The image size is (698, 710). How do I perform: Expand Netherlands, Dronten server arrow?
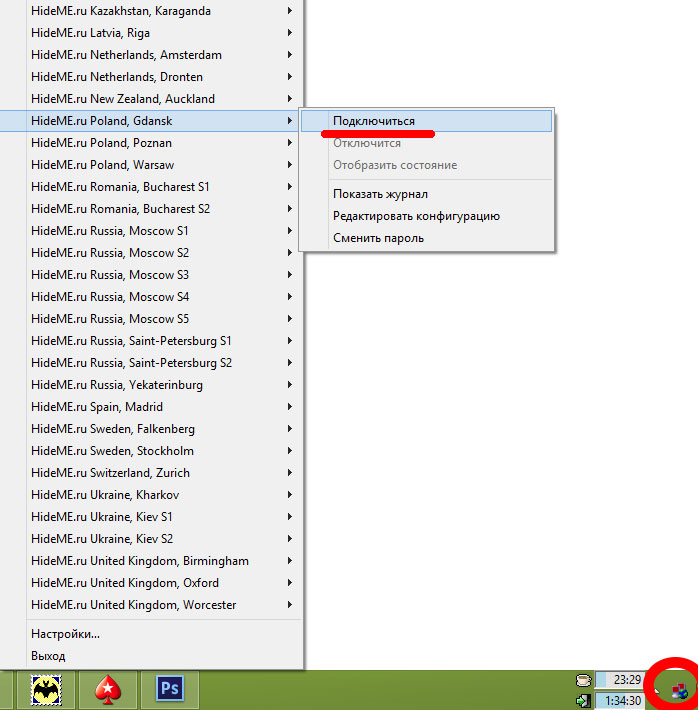pyautogui.click(x=289, y=77)
